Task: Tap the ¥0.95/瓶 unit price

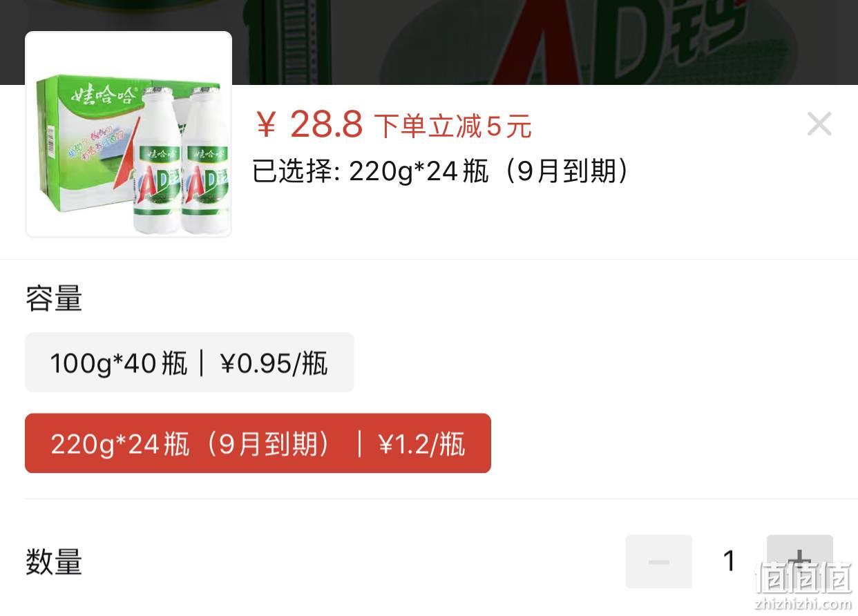Action: 274,363
